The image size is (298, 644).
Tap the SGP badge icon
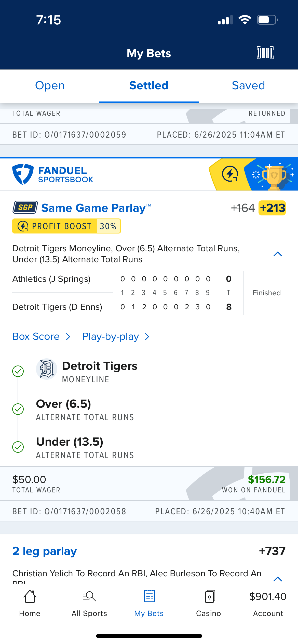tap(25, 207)
